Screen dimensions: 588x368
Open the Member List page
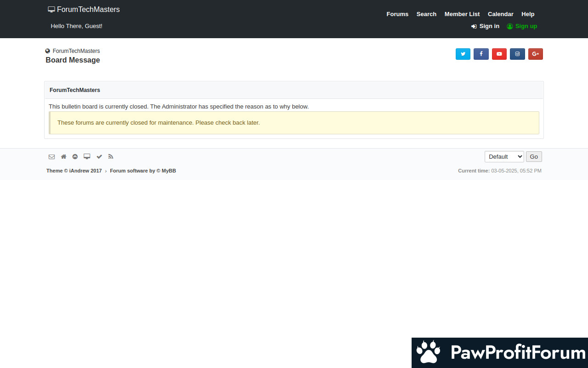[x=462, y=14]
